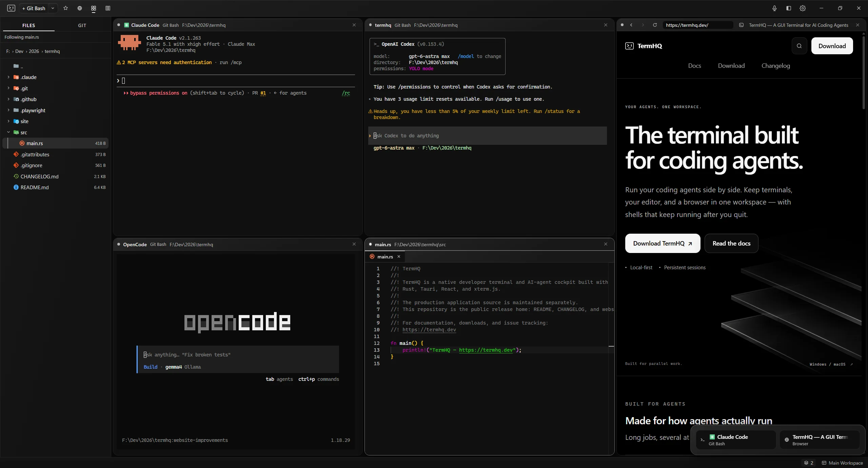The image size is (868, 468).
Task: Switch to the FILES tab
Action: [29, 25]
